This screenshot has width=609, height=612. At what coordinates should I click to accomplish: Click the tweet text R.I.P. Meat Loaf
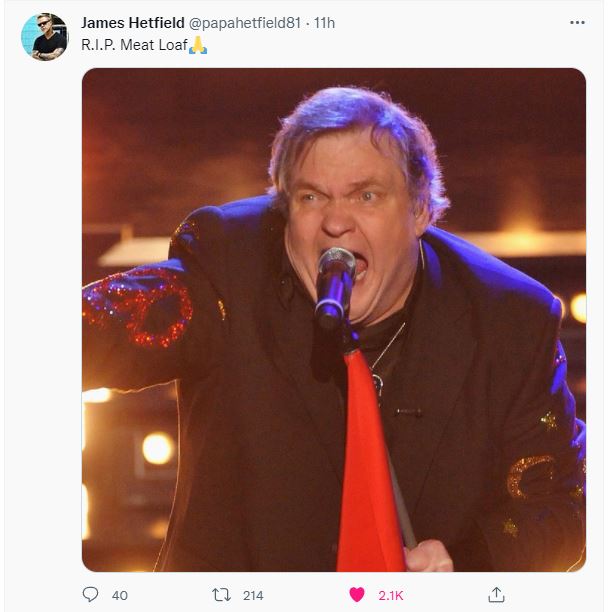[x=134, y=45]
